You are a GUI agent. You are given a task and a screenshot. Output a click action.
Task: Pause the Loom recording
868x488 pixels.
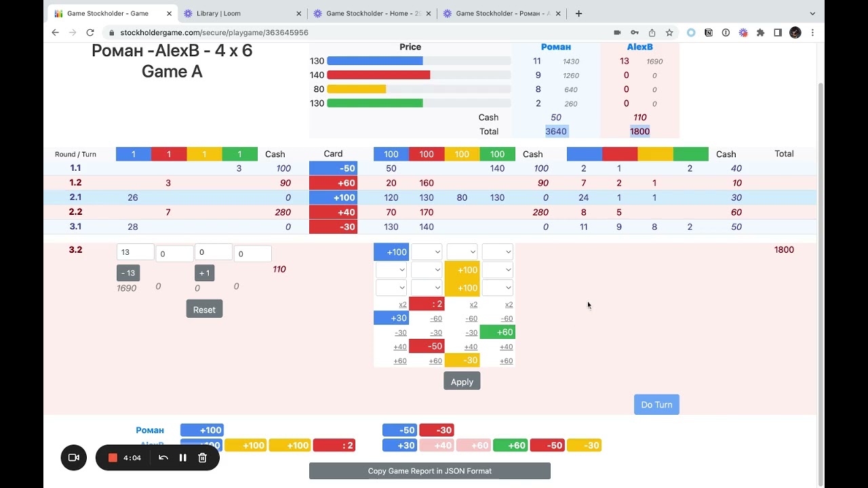click(182, 457)
